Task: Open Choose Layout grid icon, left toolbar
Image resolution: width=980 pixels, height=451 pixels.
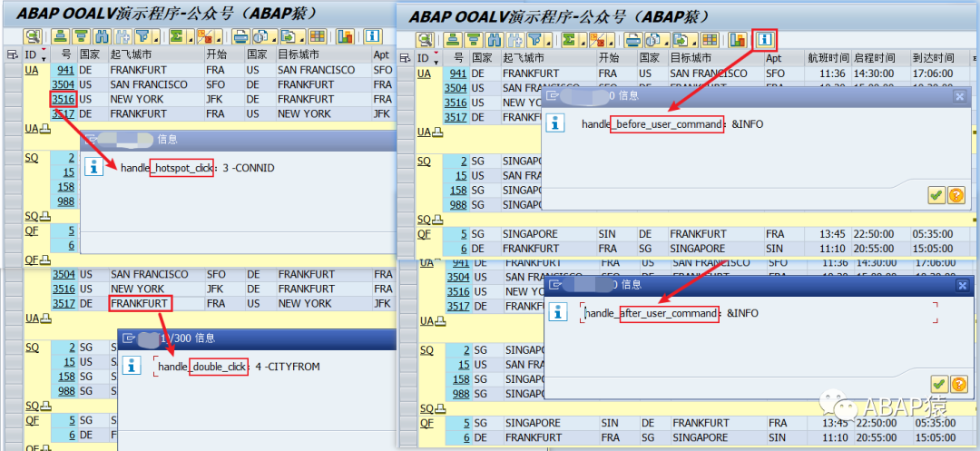Action: point(318,36)
